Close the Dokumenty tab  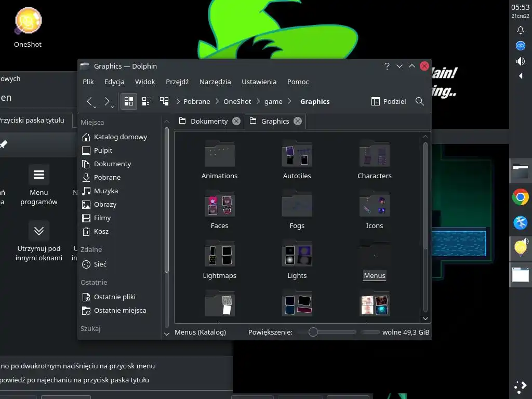[236, 121]
